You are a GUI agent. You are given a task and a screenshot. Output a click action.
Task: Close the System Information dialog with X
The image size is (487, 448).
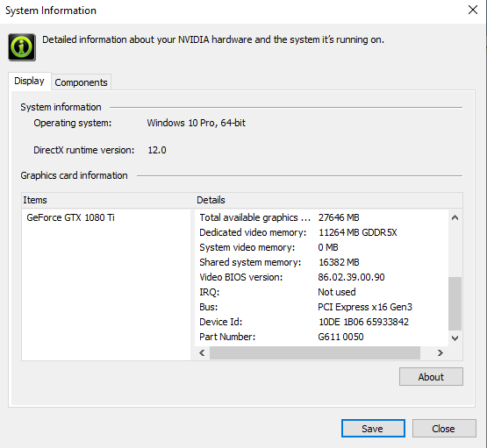[x=473, y=10]
